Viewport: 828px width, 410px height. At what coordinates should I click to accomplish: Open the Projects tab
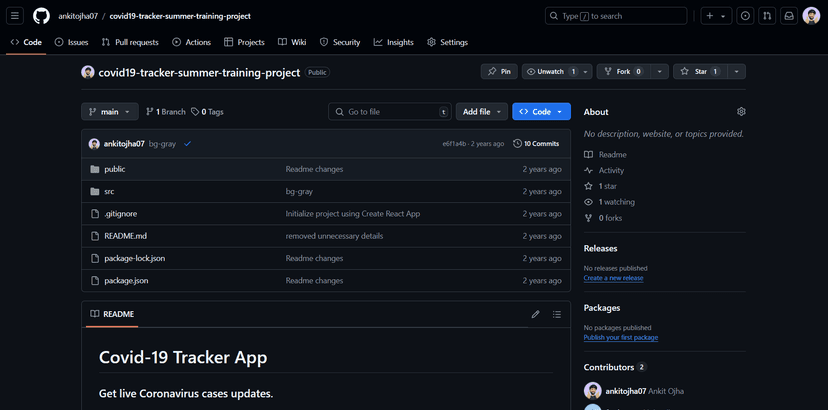244,42
